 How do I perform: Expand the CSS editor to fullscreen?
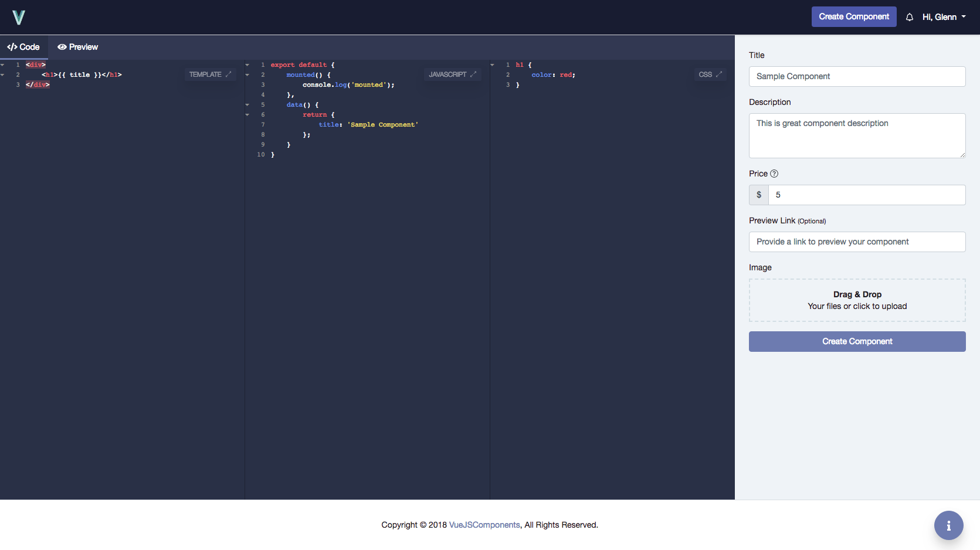pos(718,74)
